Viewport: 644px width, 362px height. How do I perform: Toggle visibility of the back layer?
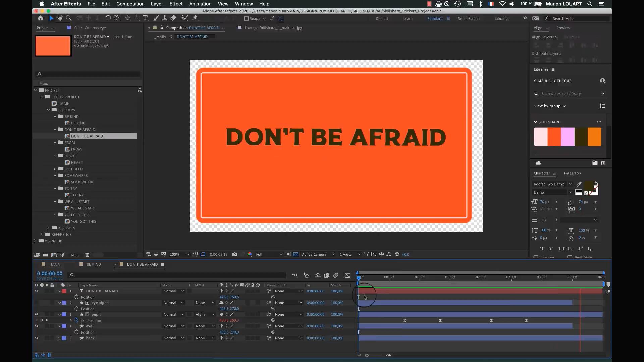click(37, 338)
